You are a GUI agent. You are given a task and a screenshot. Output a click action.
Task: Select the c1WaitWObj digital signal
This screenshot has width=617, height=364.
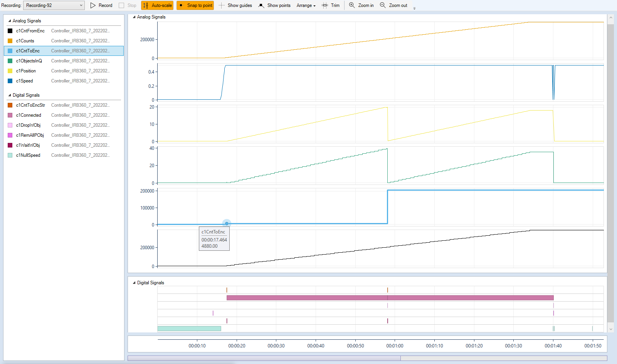click(x=64, y=145)
